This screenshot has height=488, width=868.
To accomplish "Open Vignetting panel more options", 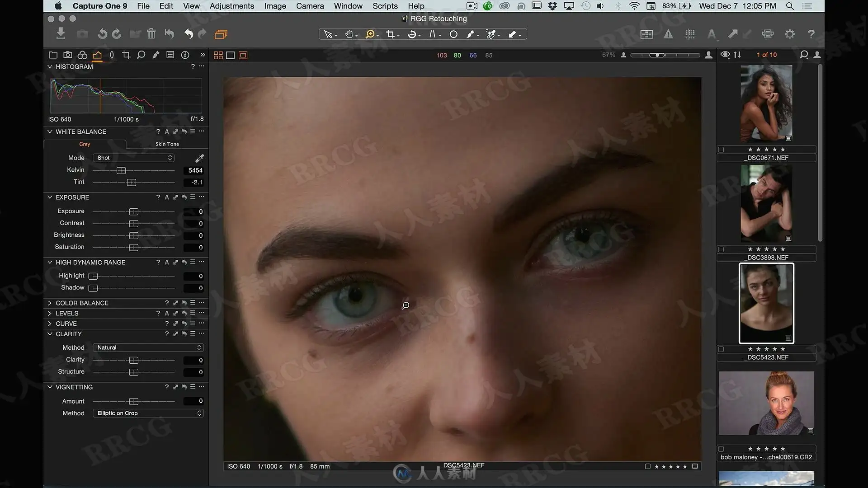I will click(201, 387).
